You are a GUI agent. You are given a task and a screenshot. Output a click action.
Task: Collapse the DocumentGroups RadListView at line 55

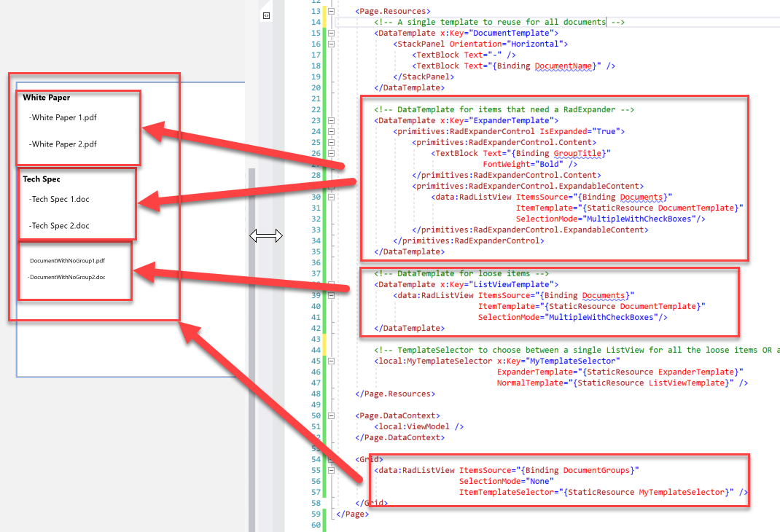pyautogui.click(x=331, y=470)
